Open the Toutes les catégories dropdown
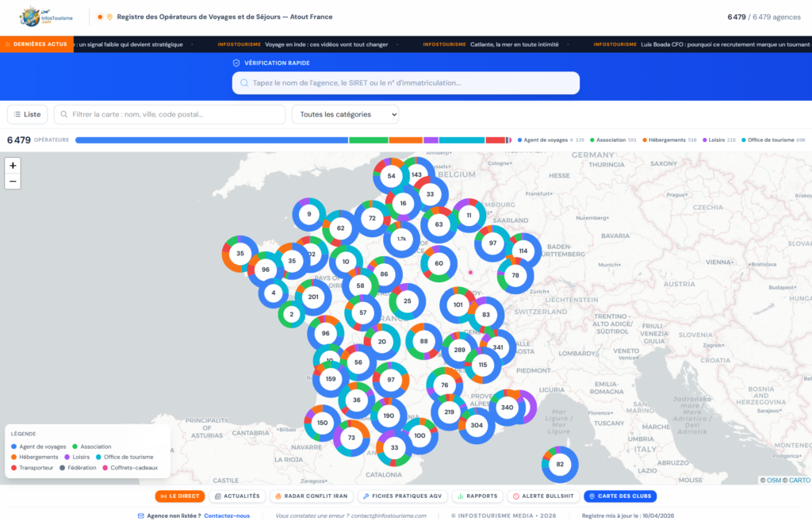The width and height of the screenshot is (812, 521). pyautogui.click(x=346, y=114)
